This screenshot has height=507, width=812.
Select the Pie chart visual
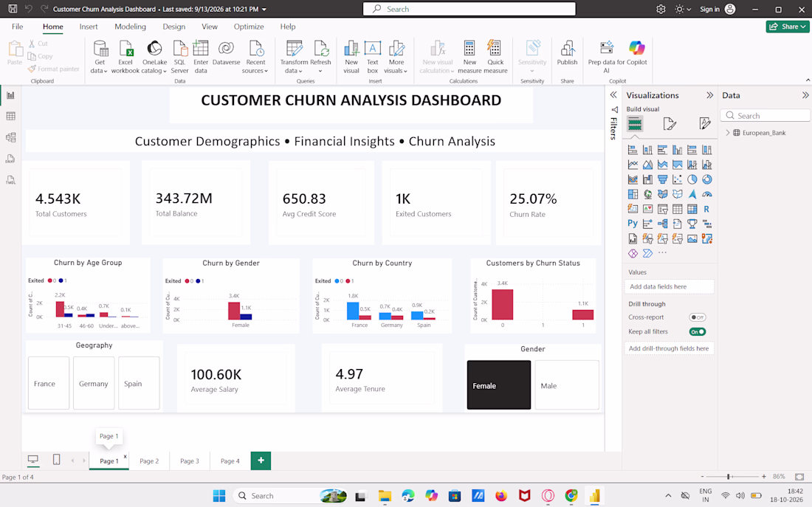(x=692, y=179)
